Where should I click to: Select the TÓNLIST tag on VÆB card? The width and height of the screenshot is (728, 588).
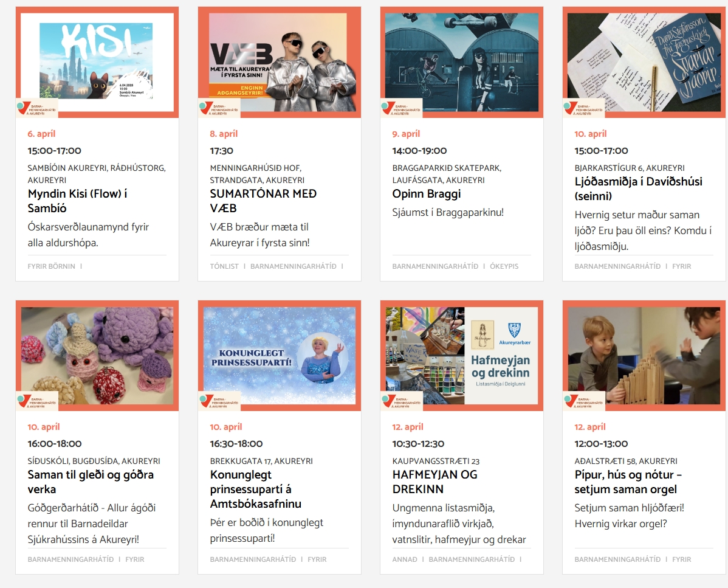224,266
